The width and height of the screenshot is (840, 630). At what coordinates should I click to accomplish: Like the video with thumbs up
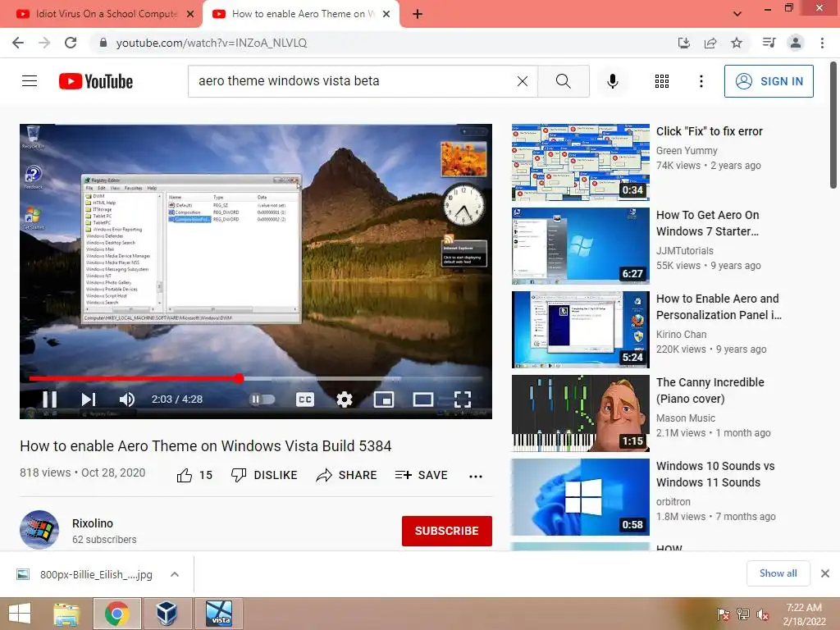(x=194, y=475)
